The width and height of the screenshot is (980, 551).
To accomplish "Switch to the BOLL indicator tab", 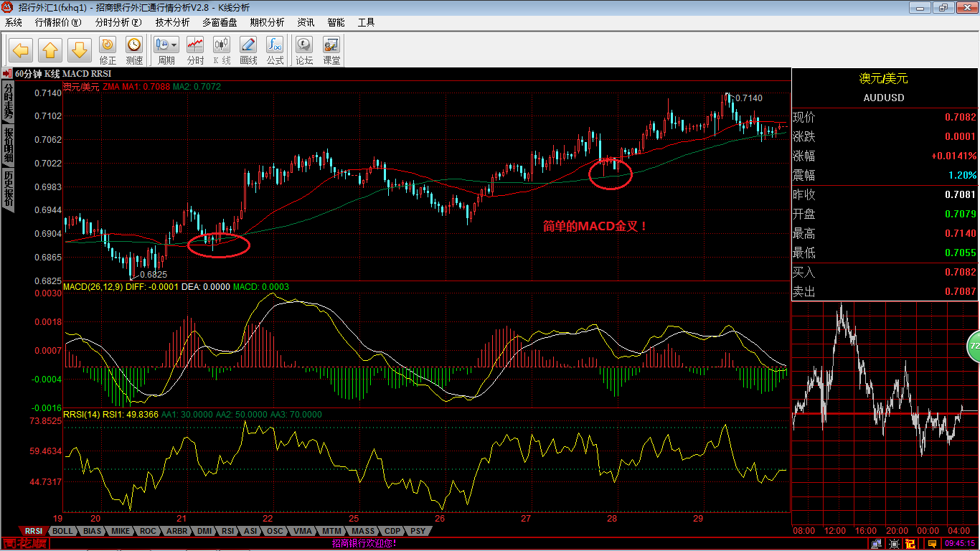I will coord(63,531).
